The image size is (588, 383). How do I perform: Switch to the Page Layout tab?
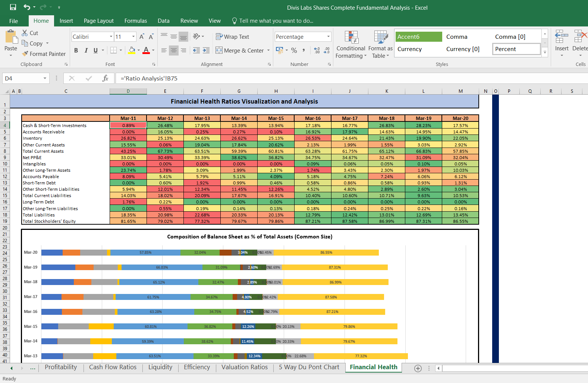pos(99,21)
